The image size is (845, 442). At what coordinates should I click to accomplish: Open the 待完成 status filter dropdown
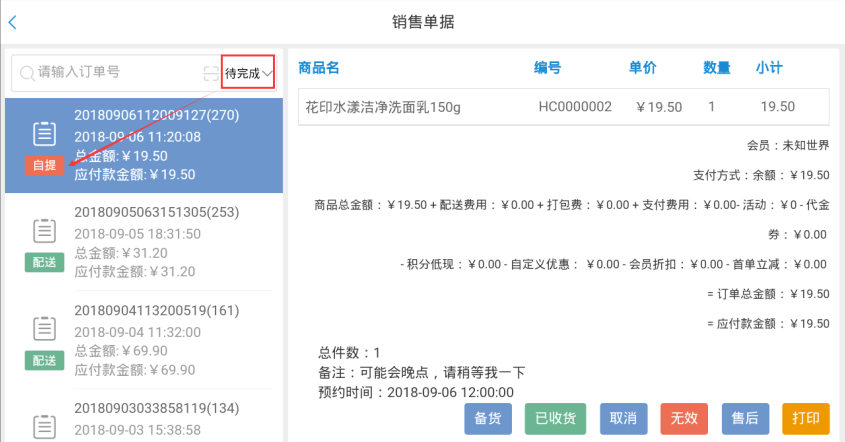click(x=248, y=72)
